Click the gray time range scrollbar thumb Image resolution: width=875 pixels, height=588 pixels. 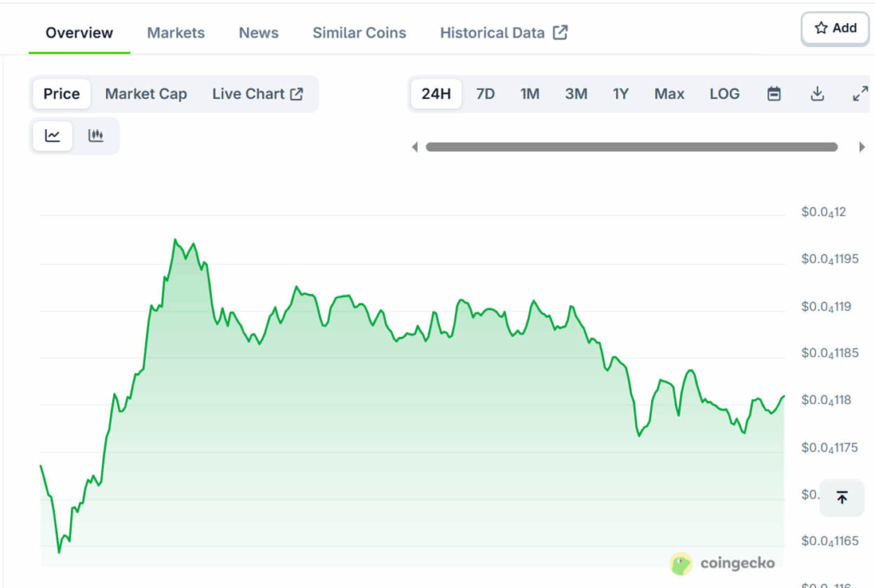(x=631, y=147)
